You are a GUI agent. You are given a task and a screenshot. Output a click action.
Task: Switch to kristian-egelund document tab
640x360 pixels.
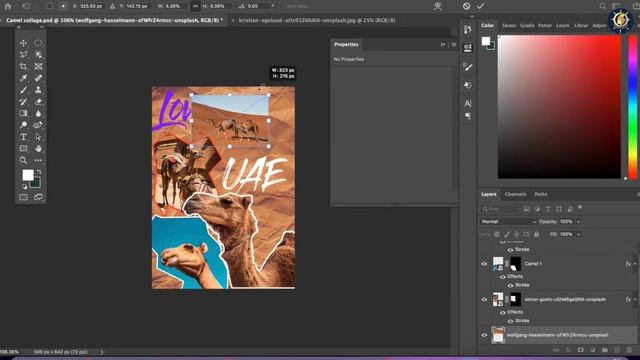click(x=317, y=20)
